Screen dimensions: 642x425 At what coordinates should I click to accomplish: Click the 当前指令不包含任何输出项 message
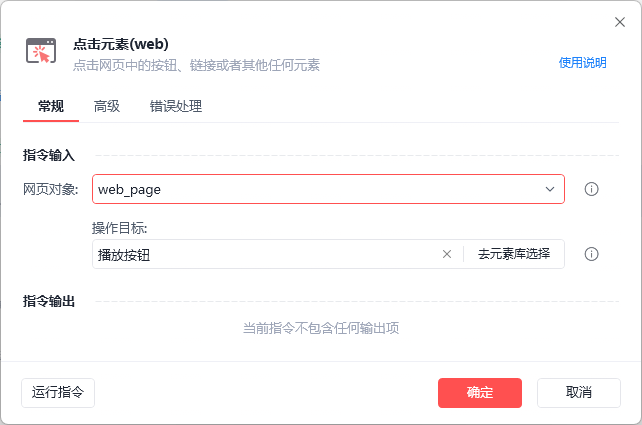[x=321, y=328]
